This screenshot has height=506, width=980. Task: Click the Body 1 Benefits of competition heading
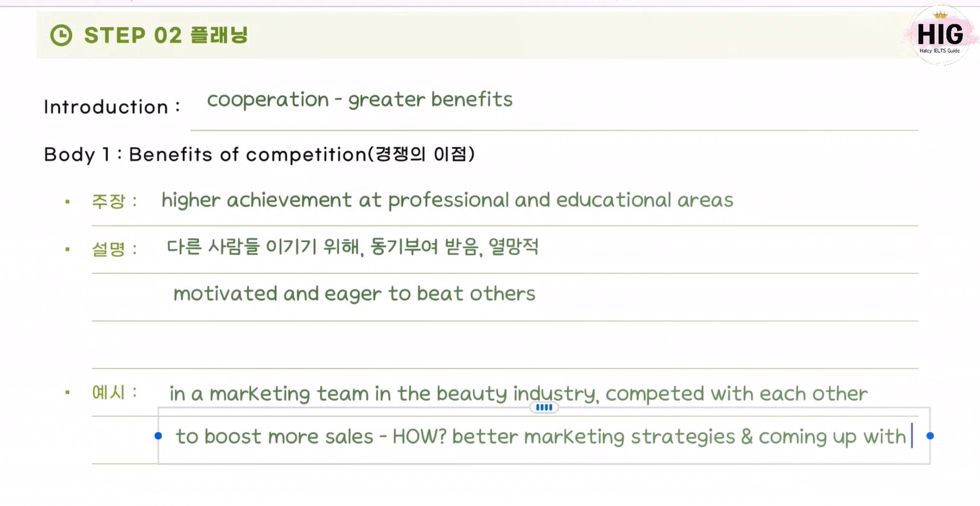[260, 154]
